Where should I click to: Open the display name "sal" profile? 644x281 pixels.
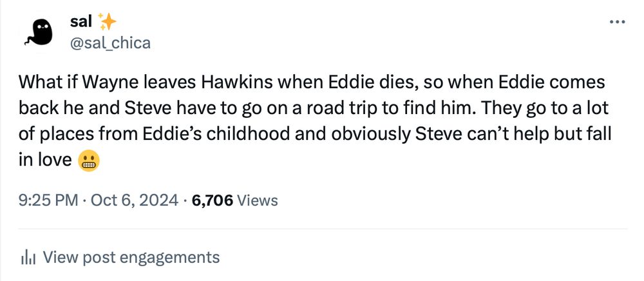[x=81, y=23]
